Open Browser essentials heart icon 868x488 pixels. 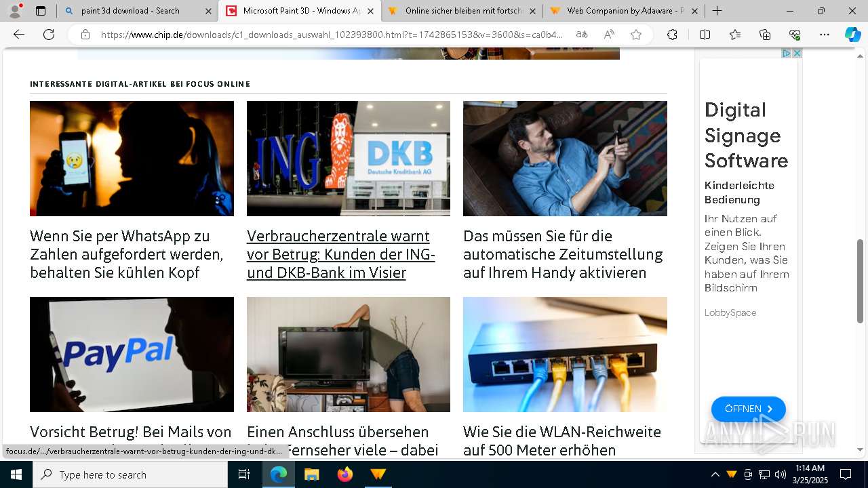[x=795, y=35]
